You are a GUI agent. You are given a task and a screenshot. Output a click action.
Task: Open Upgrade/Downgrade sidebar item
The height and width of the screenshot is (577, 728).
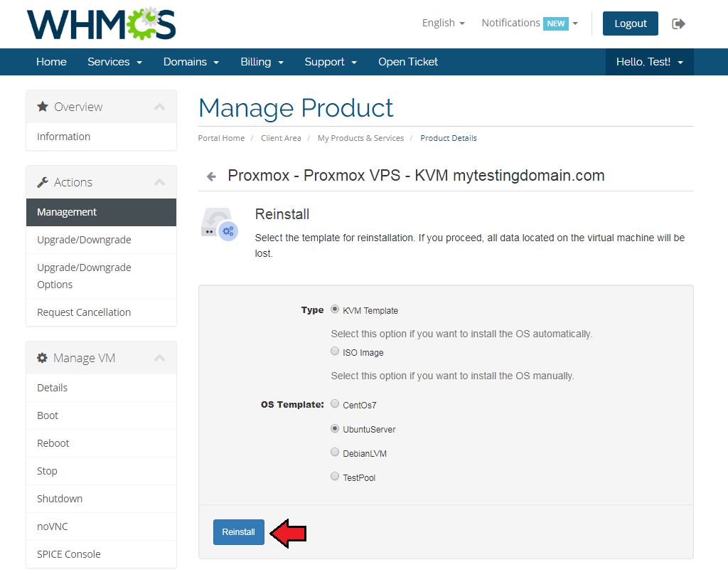pos(101,240)
